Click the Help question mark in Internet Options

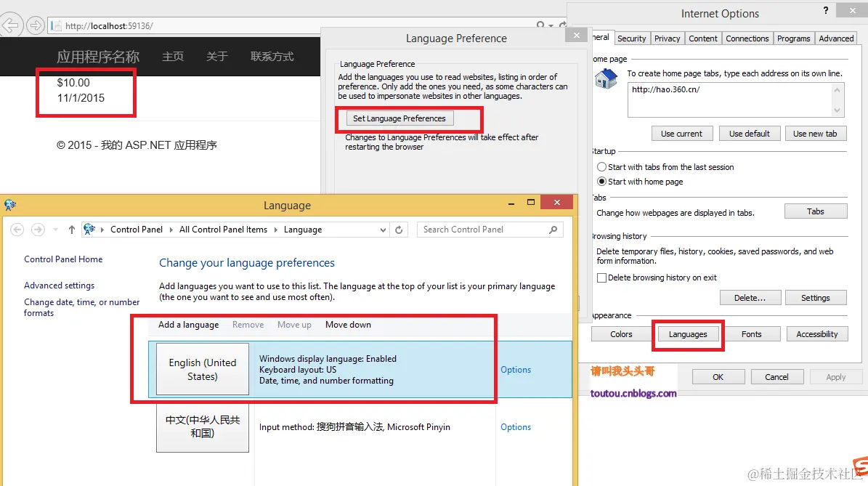coord(827,10)
